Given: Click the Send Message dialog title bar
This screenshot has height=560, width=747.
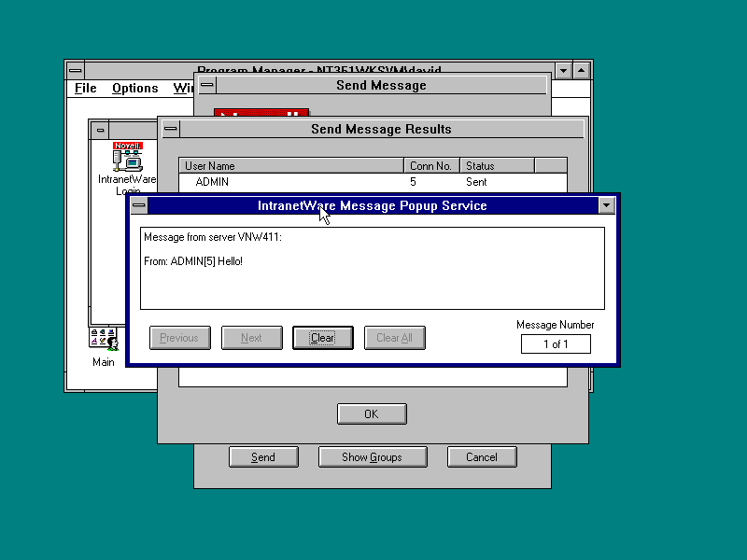Looking at the screenshot, I should click(382, 85).
